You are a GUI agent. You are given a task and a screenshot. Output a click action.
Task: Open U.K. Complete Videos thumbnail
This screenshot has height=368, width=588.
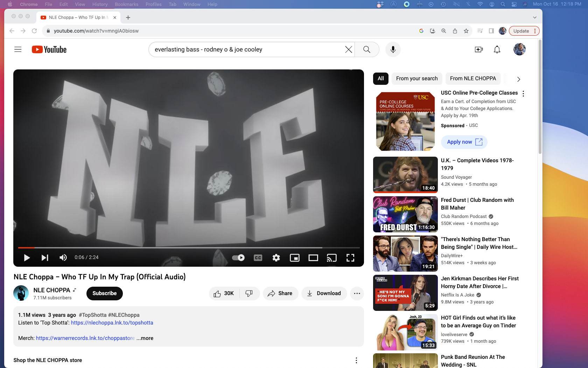pyautogui.click(x=405, y=175)
